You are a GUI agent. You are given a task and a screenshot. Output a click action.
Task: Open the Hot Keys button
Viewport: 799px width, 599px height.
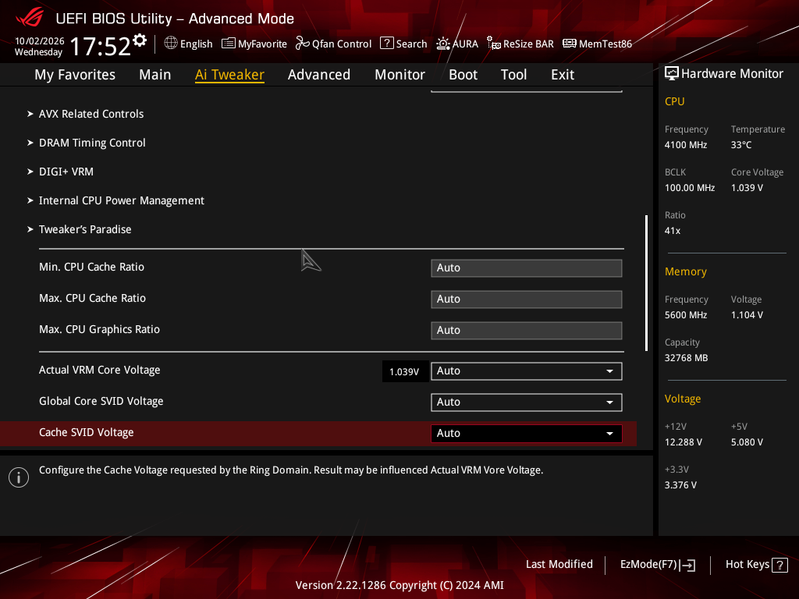[756, 565]
